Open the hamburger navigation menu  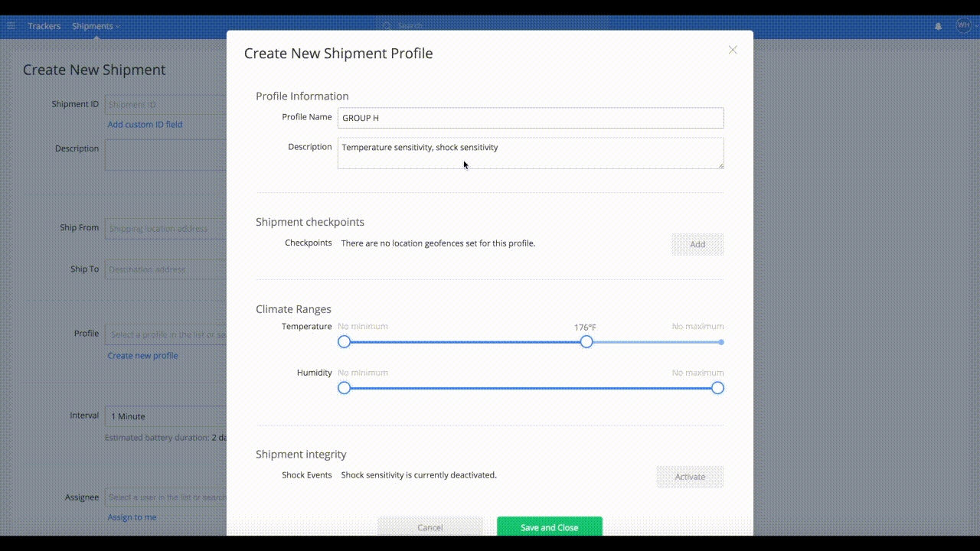tap(11, 26)
